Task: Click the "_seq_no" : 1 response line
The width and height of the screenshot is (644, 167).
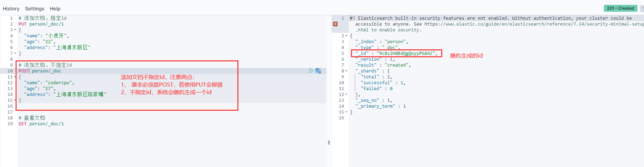Action: pyautogui.click(x=374, y=100)
